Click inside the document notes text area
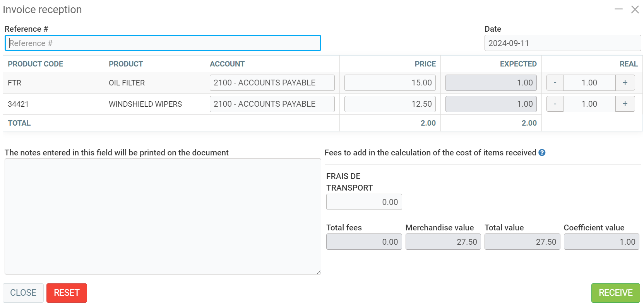 163,216
